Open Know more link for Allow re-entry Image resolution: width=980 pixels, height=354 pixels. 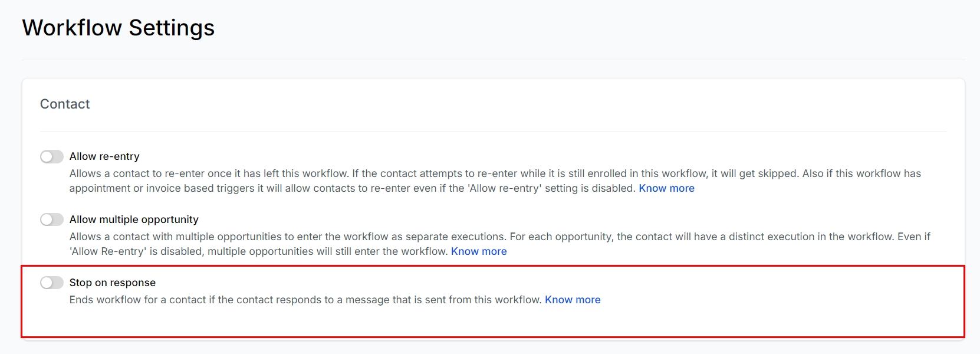(666, 188)
